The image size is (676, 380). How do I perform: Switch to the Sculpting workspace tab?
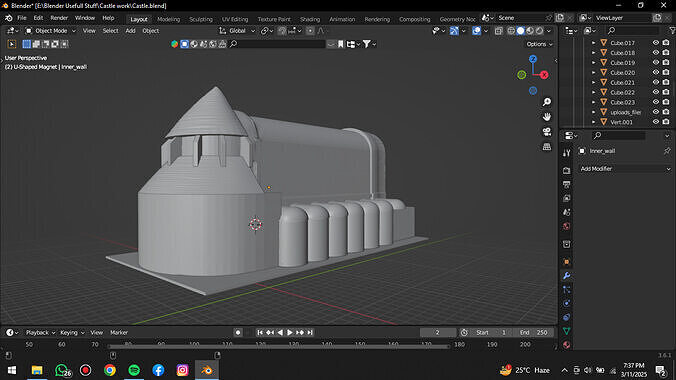pyautogui.click(x=201, y=19)
